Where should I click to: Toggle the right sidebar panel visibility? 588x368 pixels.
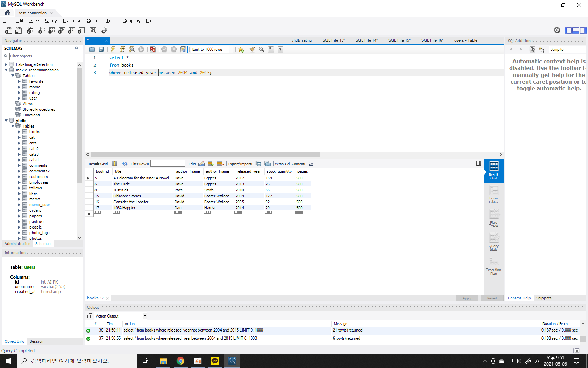pos(583,30)
